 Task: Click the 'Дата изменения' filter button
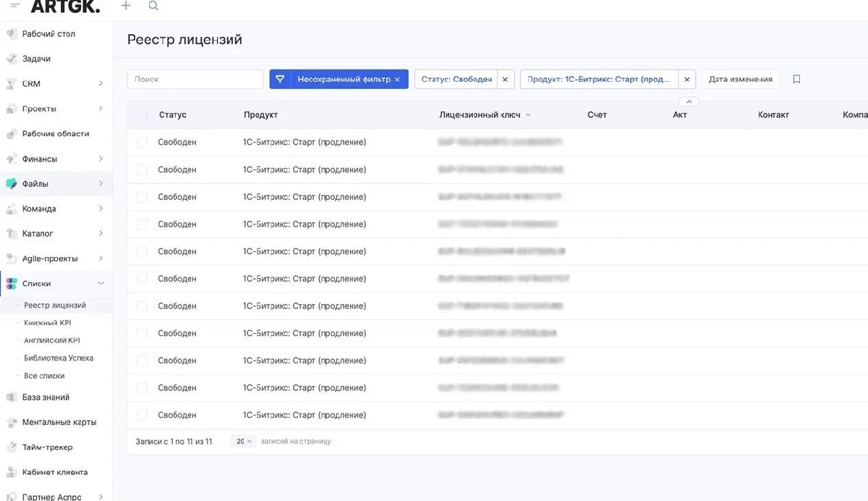(x=740, y=80)
